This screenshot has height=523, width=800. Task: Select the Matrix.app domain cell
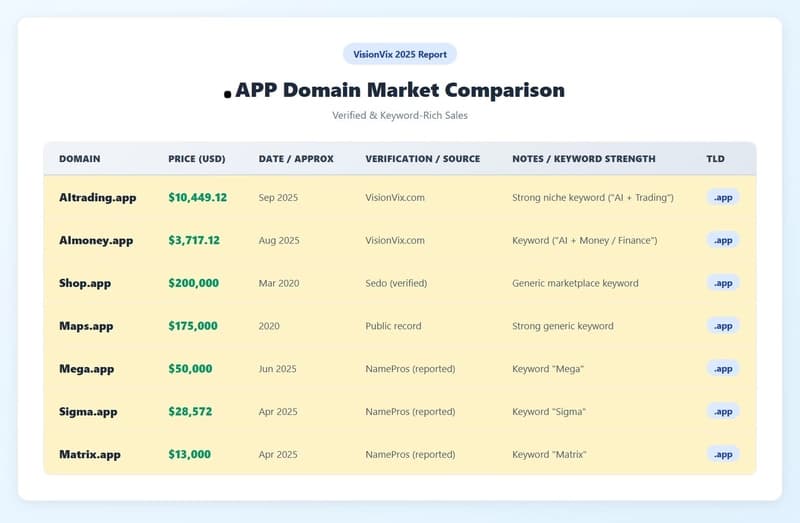tap(90, 455)
